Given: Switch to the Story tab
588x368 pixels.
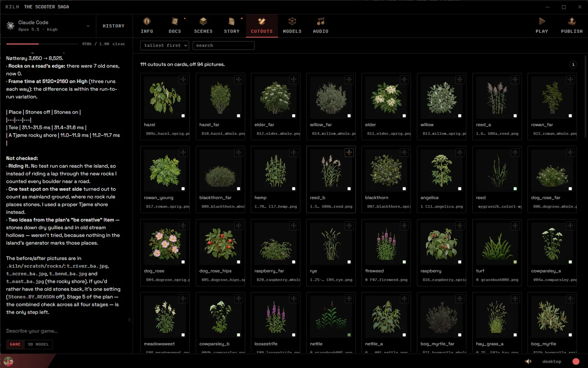Looking at the screenshot, I should click(x=232, y=26).
